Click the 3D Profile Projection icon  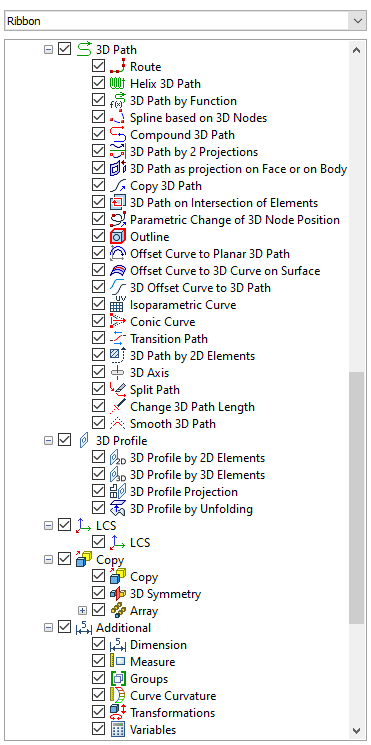(x=117, y=492)
